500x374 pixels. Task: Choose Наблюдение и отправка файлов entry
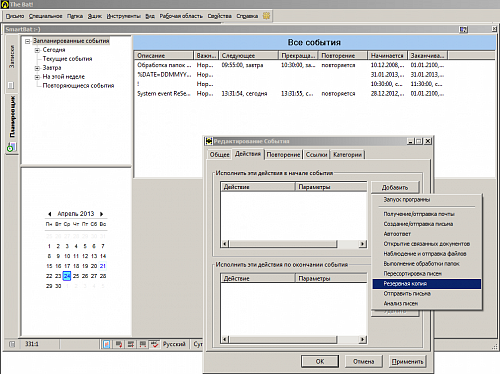(426, 254)
